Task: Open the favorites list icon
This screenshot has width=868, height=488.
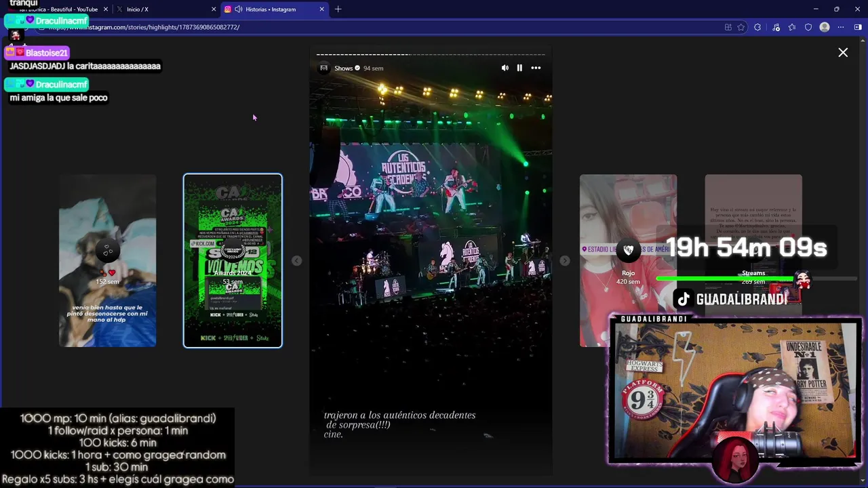Action: (791, 27)
